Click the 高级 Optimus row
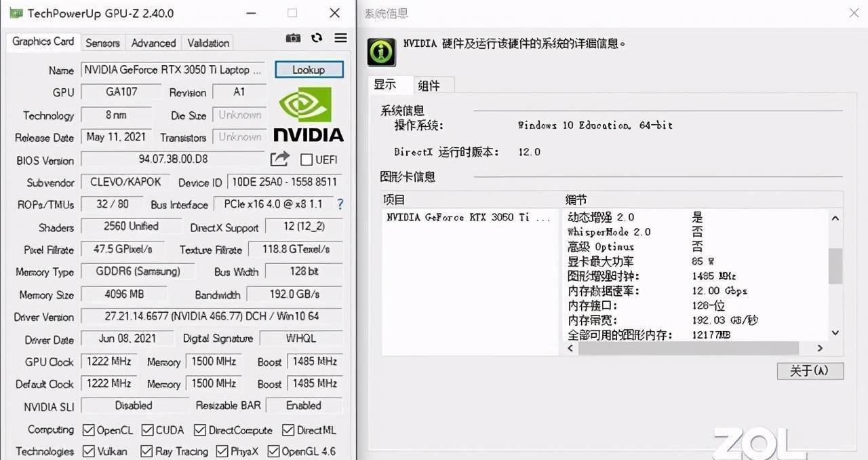Image resolution: width=868 pixels, height=460 pixels. tap(694, 247)
